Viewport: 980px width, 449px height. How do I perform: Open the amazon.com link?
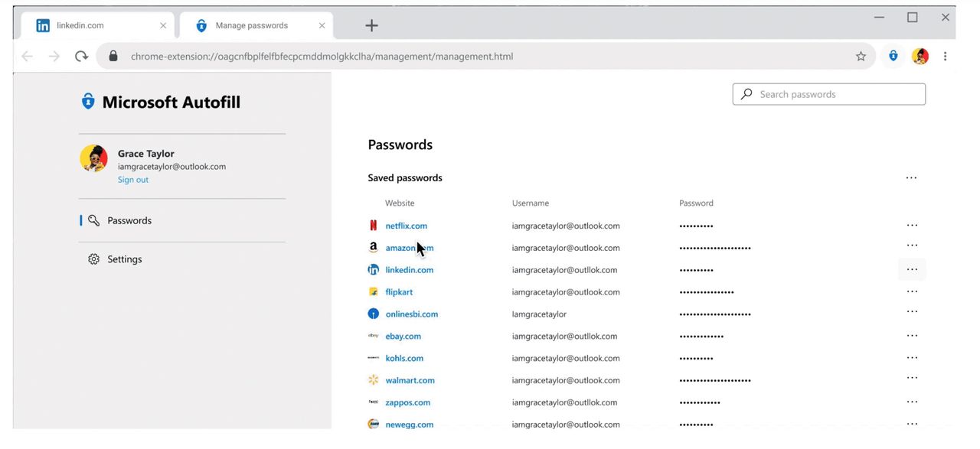pyautogui.click(x=410, y=248)
